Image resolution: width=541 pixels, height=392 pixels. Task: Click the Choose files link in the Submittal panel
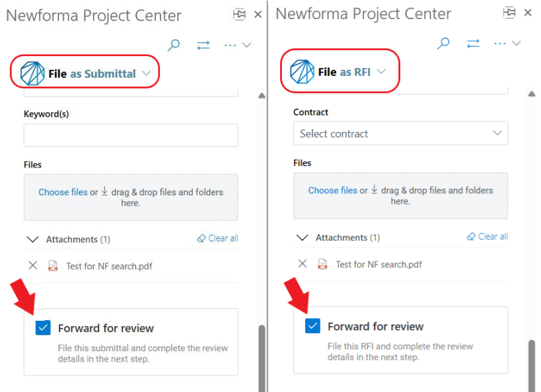click(x=63, y=192)
